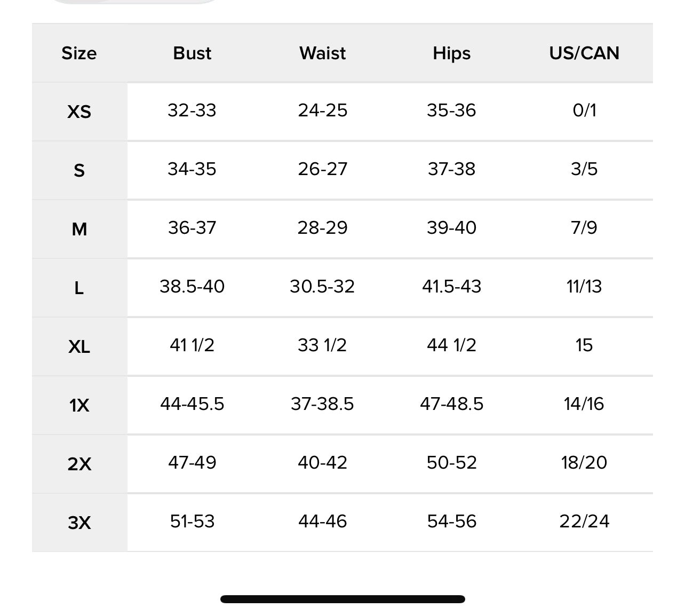Tap the Bust column header
The image size is (685, 616).
[192, 53]
